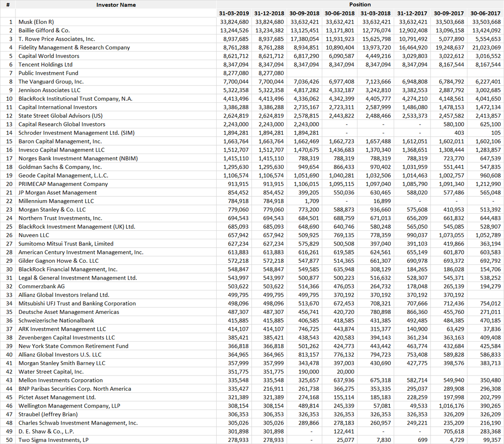
Task: Click BlackRock Institutional Trust Company, N.A.
Action: [x=76, y=99]
